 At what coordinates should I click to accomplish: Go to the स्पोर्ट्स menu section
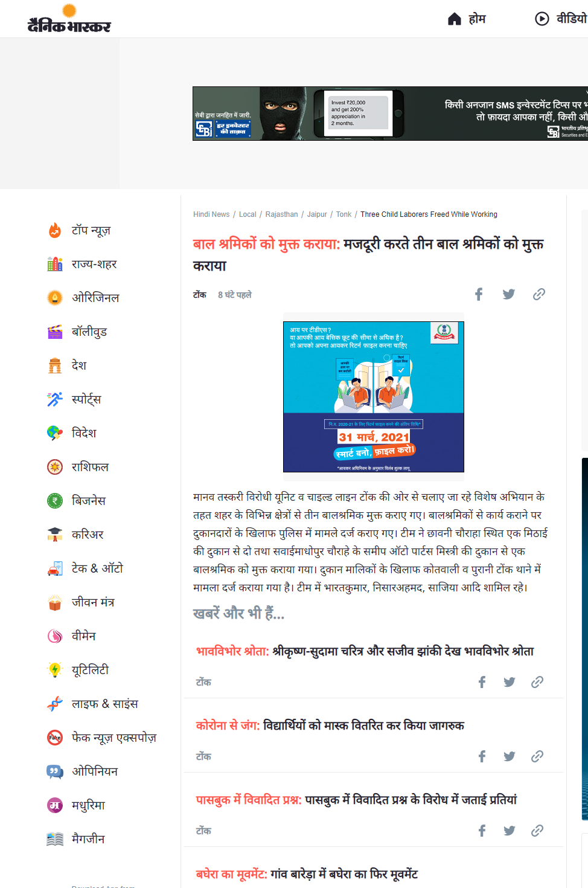[x=86, y=399]
